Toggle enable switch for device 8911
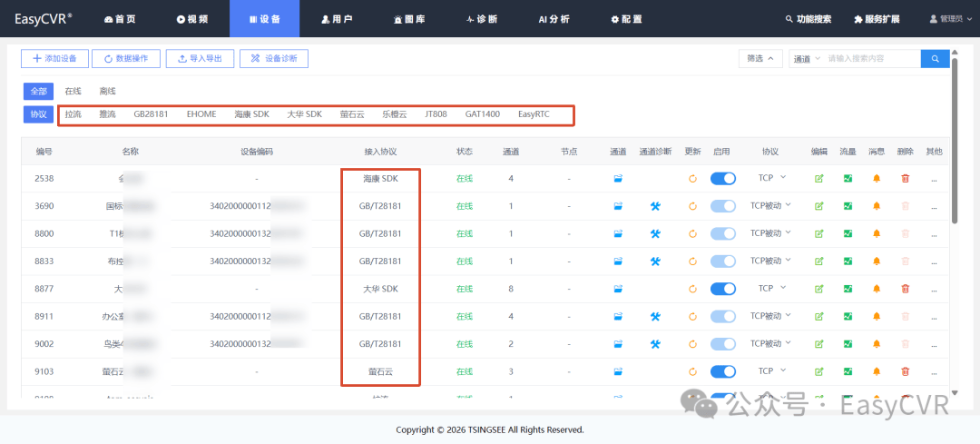This screenshot has height=444, width=980. coord(723,316)
